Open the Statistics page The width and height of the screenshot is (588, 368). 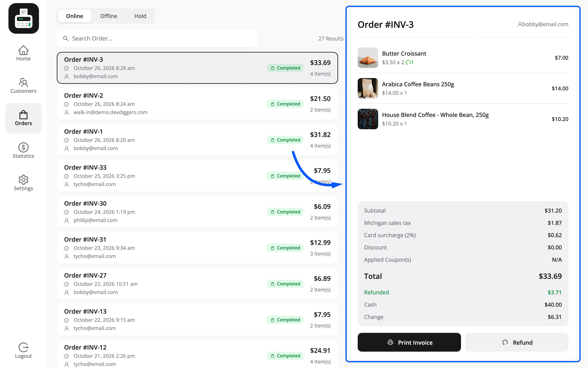pos(23,151)
